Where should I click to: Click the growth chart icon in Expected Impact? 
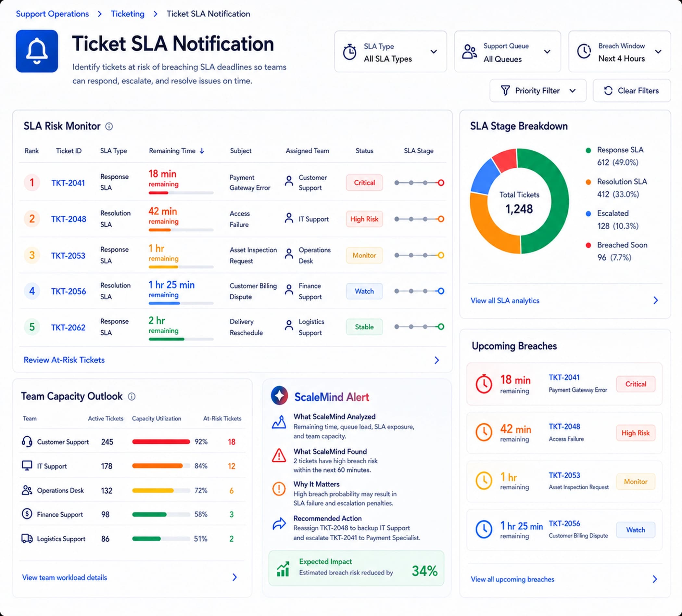pyautogui.click(x=283, y=569)
